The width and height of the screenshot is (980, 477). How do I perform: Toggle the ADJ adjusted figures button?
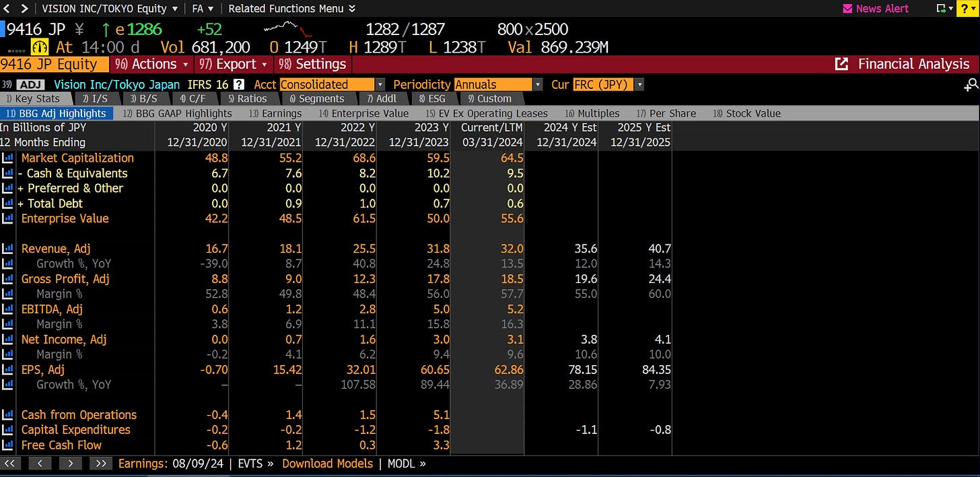(x=31, y=84)
